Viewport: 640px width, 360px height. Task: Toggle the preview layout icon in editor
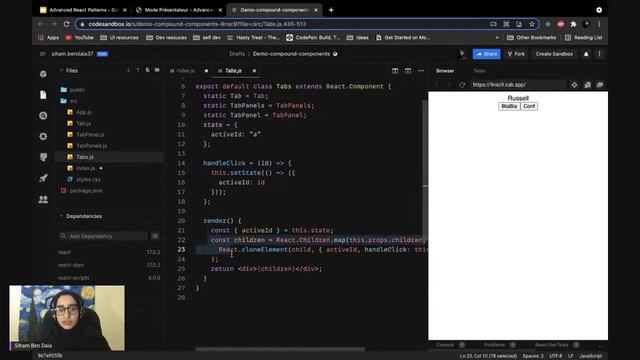408,71
